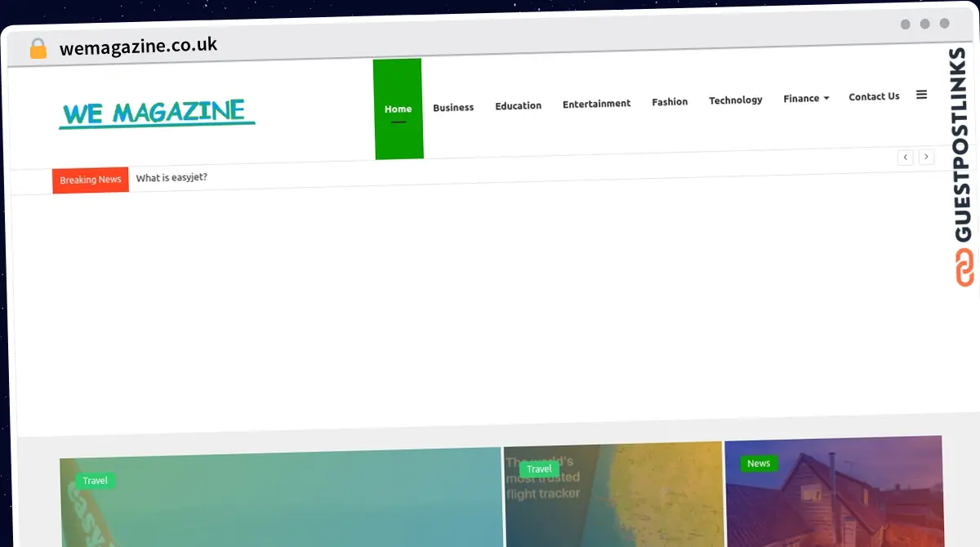Go to the Home menu item
Viewport: 980px width, 547px height.
[398, 109]
